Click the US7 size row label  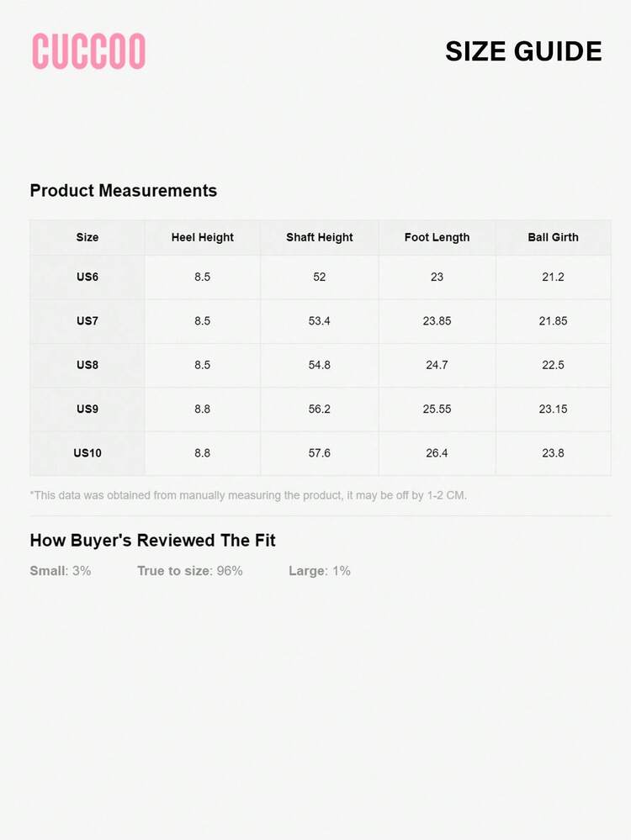click(87, 321)
